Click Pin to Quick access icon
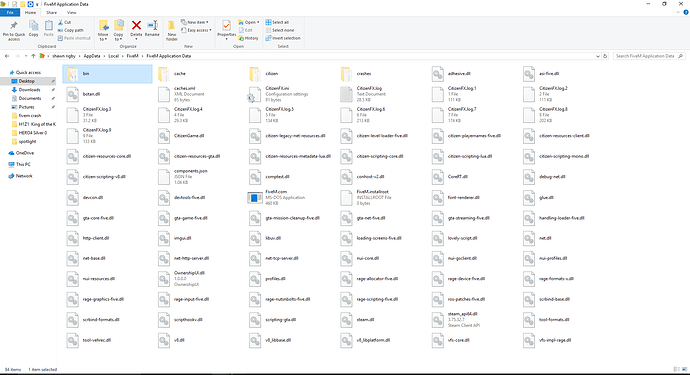 click(x=14, y=26)
